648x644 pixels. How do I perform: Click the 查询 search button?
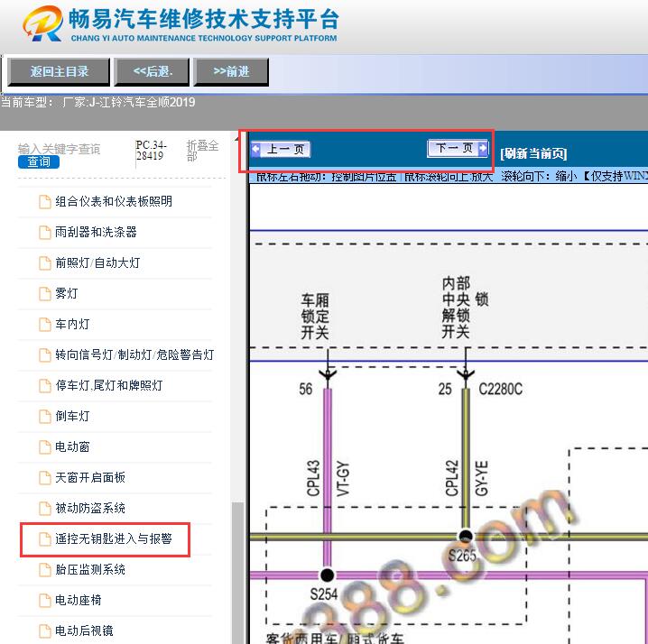pos(39,161)
